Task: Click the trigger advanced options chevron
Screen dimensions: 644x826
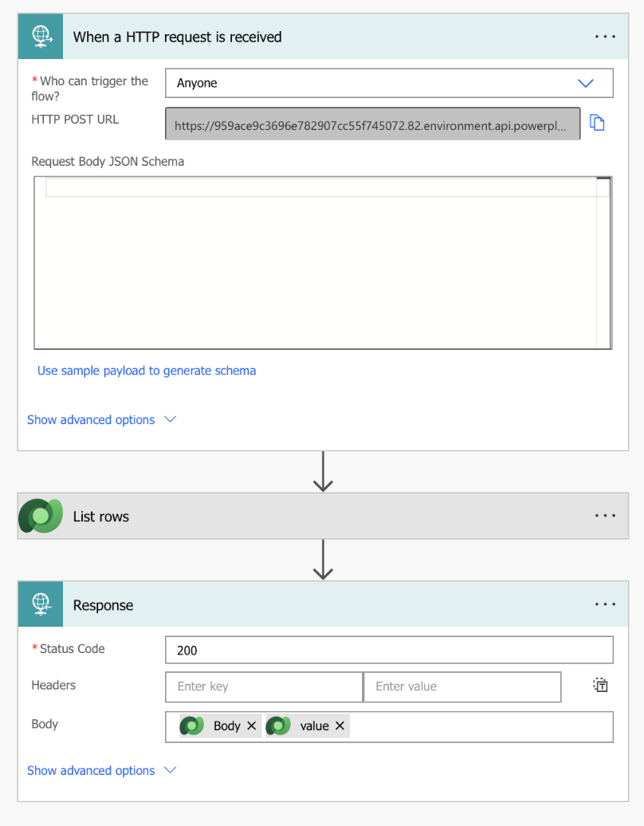Action: point(170,419)
